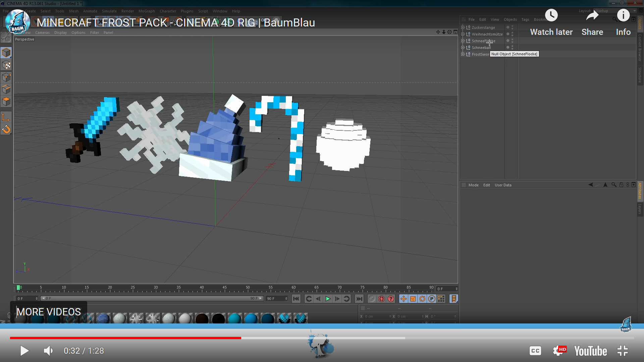Expand the SchneeFlocke object tree

[x=463, y=41]
